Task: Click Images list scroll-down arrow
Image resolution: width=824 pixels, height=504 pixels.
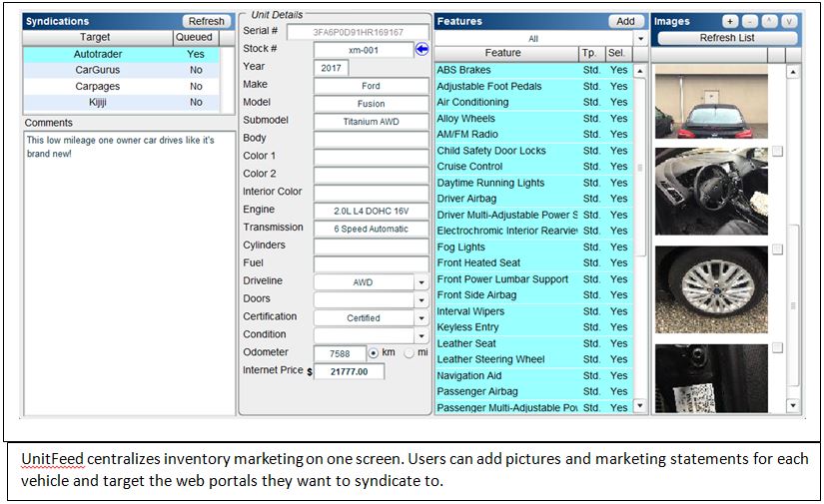Action: click(793, 405)
